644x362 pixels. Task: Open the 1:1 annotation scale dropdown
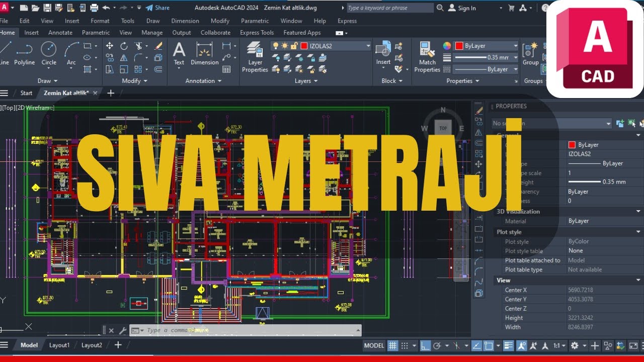559,345
